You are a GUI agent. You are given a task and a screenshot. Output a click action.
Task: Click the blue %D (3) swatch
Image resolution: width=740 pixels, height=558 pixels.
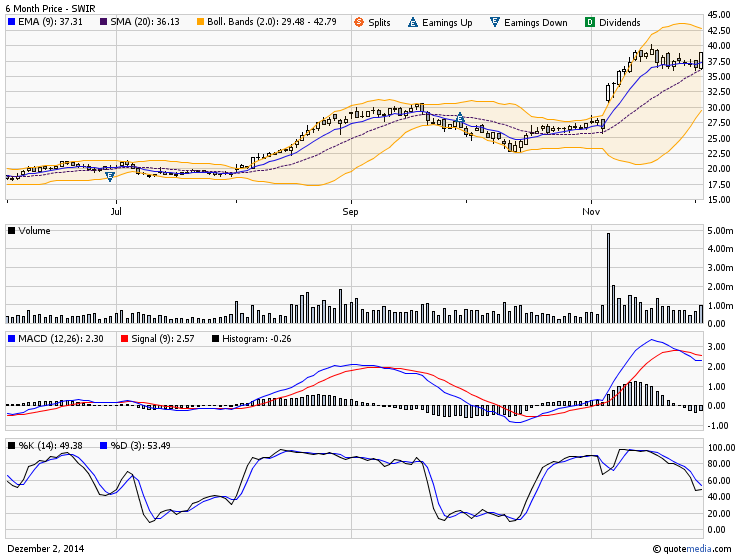(103, 445)
